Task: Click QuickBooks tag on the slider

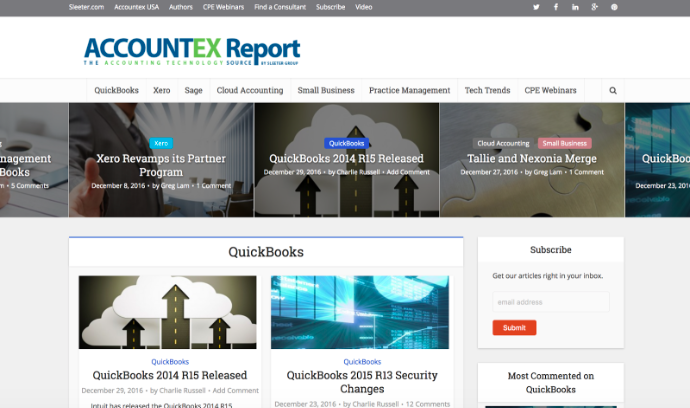Action: point(346,143)
